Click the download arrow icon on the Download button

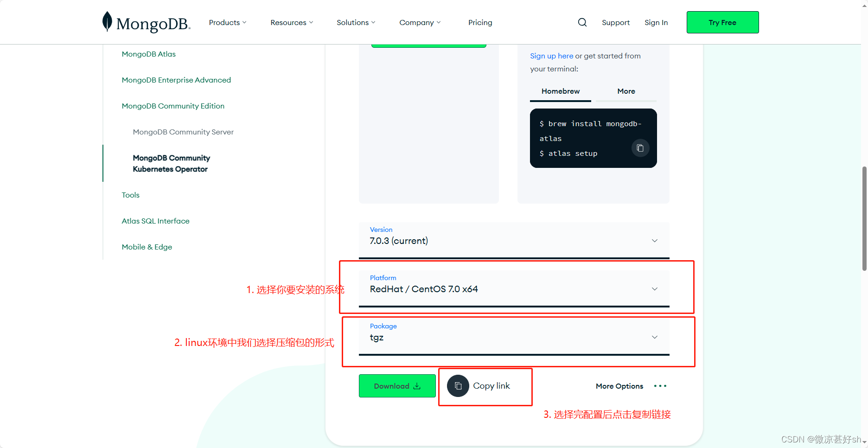(416, 385)
